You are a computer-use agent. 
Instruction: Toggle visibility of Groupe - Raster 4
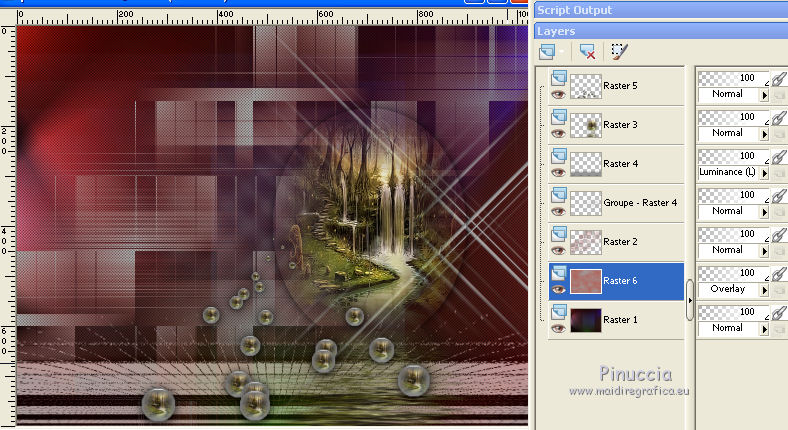558,211
